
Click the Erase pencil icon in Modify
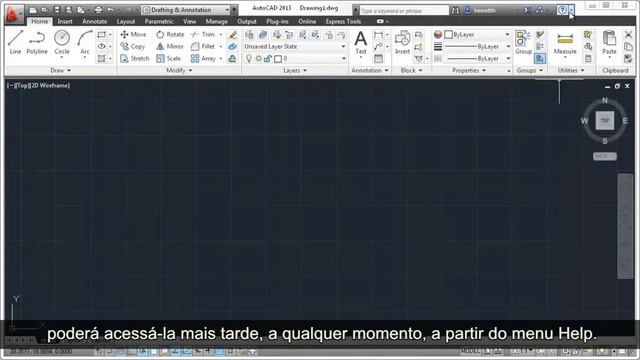click(233, 35)
